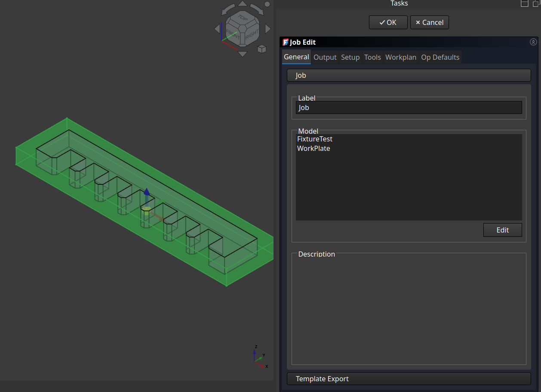Screen dimensions: 541x392
Task: Click the Edit button under the Model list
Action: click(x=503, y=230)
